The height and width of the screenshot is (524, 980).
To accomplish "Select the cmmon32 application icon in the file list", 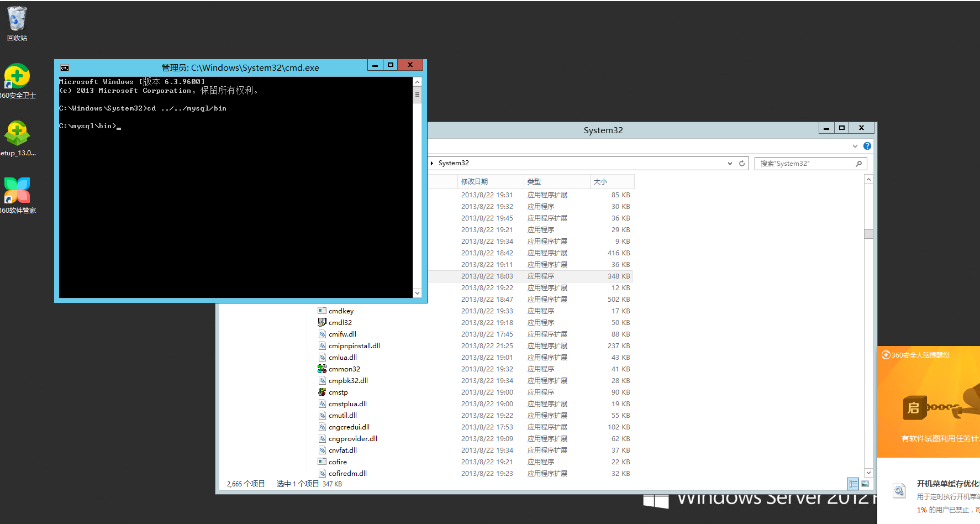I will [x=323, y=369].
